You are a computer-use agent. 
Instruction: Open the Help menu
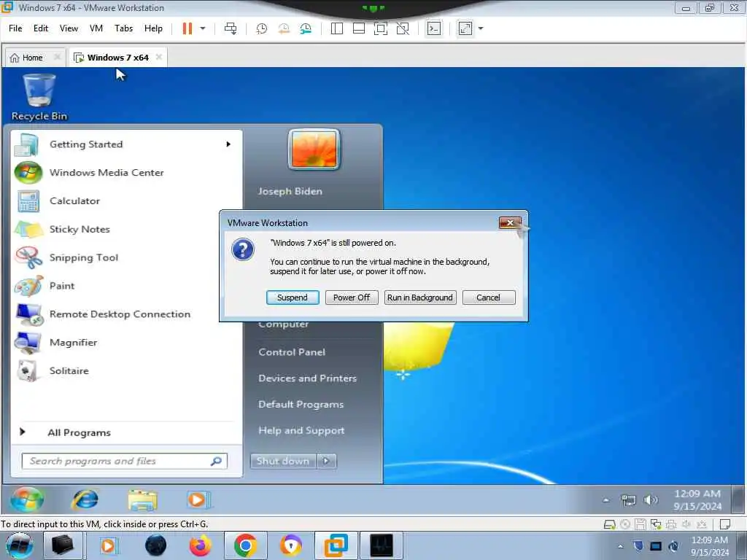tap(153, 28)
